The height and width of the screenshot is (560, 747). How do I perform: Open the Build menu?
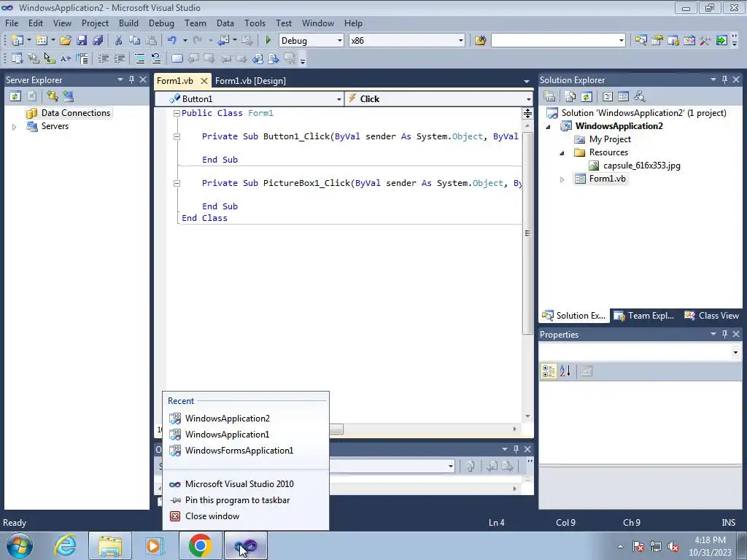coord(128,23)
